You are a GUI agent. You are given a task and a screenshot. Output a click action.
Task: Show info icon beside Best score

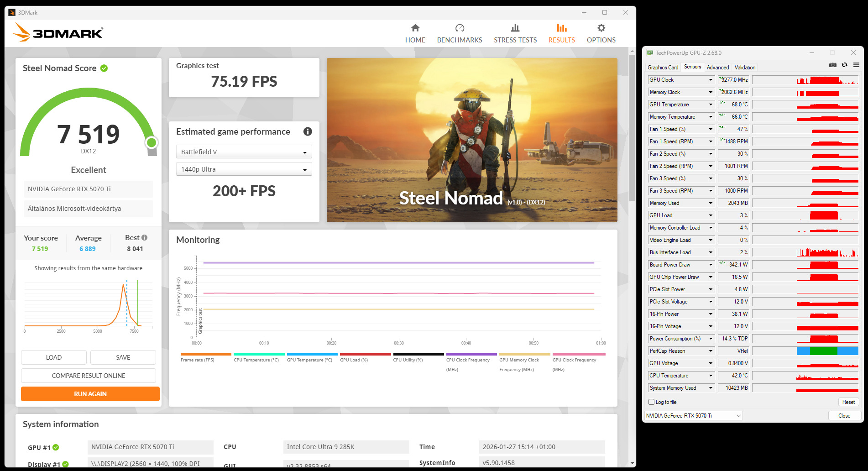click(x=144, y=238)
